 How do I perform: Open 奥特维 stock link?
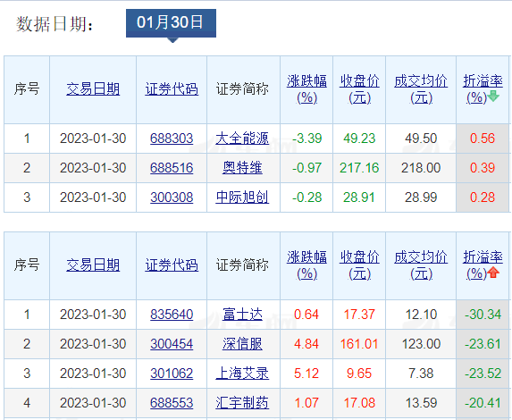pos(242,168)
